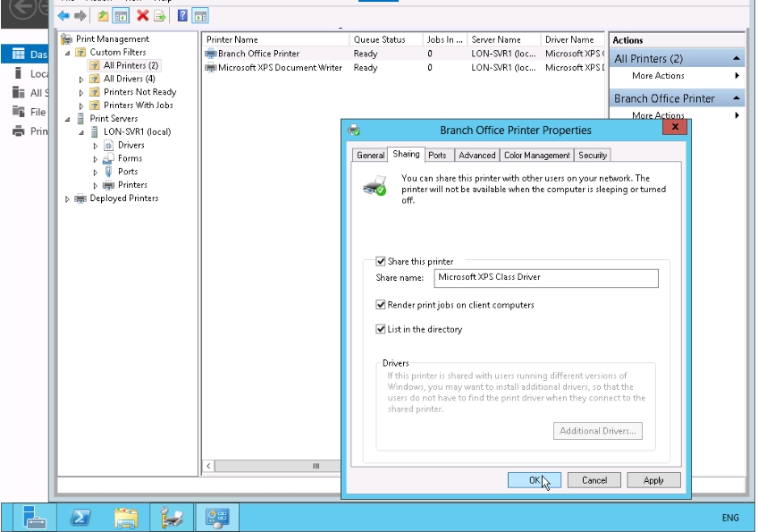Click the horizontal scrollbar in printer list
The image size is (758, 532).
pyautogui.click(x=316, y=466)
